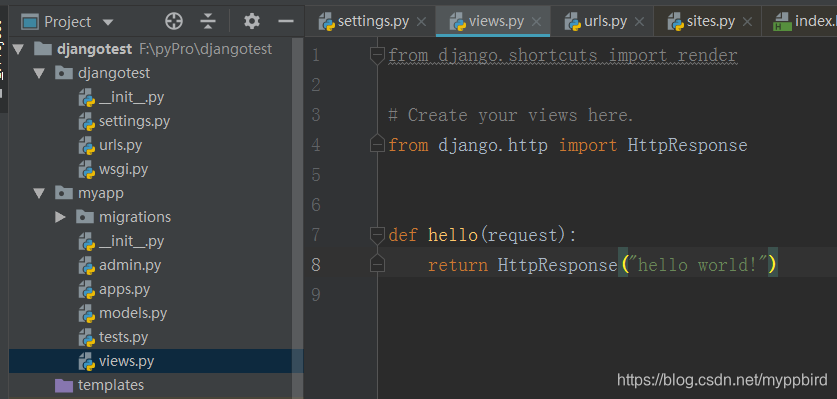Screen dimensions: 837x399
Task: Click the fold end marker on line 8
Action: (377, 264)
